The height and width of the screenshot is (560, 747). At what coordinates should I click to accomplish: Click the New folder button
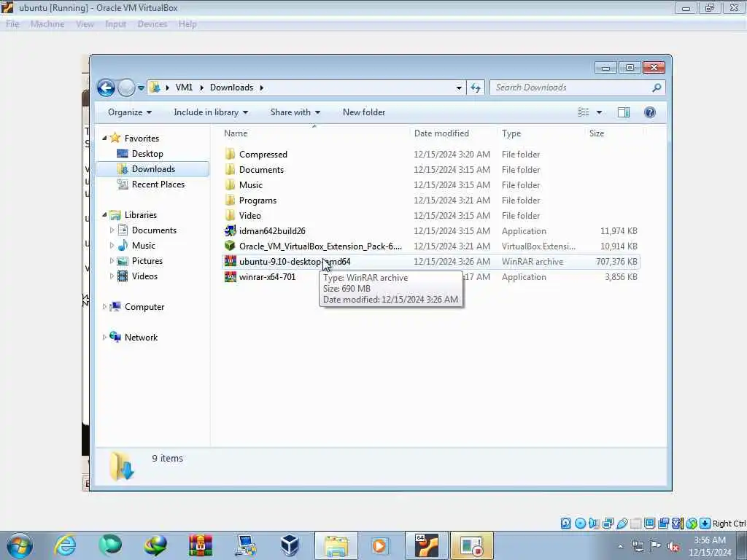tap(364, 112)
